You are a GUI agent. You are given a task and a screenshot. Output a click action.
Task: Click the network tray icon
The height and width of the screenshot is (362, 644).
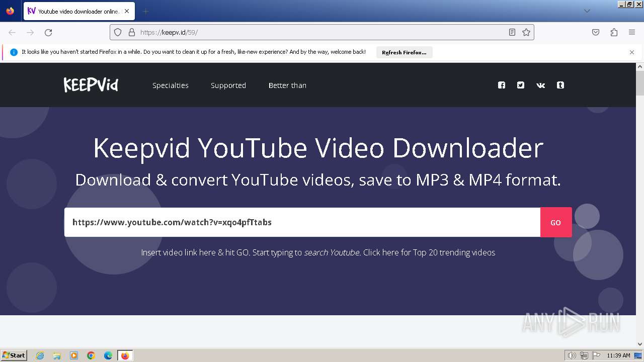(x=584, y=355)
